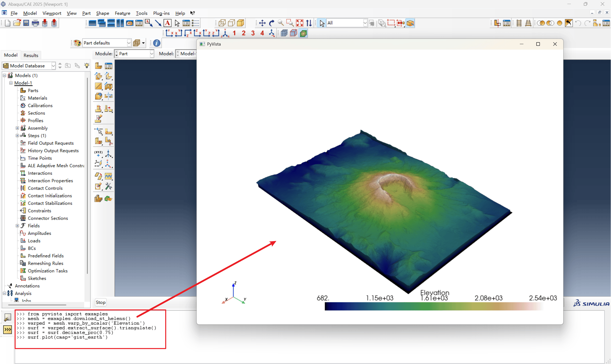The width and height of the screenshot is (611, 364).
Task: Open the selection filter All dropdown
Action: tap(365, 23)
